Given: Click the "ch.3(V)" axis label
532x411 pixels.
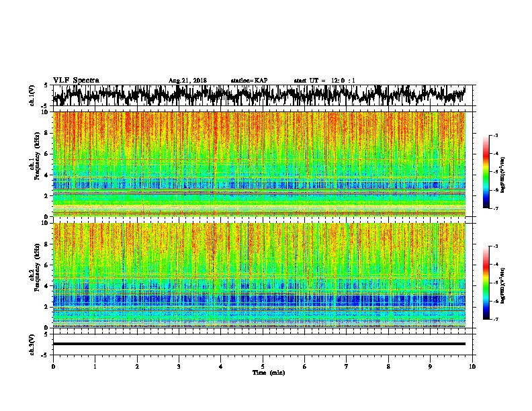Looking at the screenshot, I should click(x=32, y=345).
